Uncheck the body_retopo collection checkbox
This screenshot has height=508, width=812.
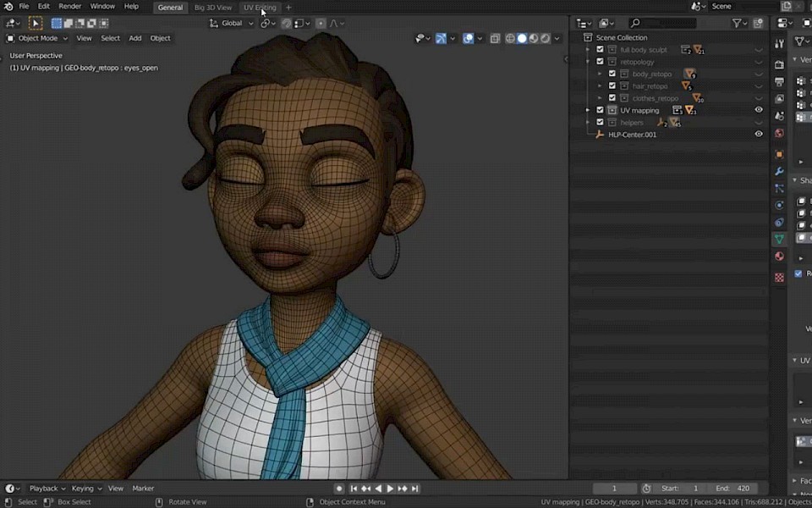pyautogui.click(x=612, y=74)
